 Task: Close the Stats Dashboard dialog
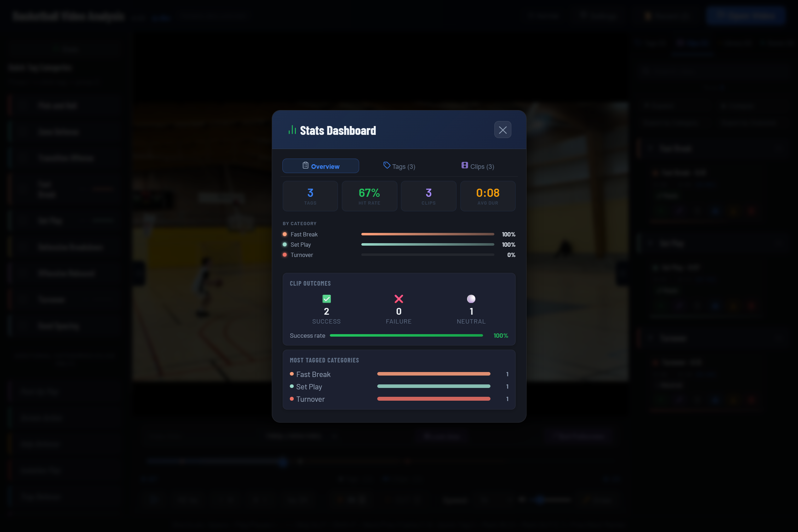click(503, 130)
